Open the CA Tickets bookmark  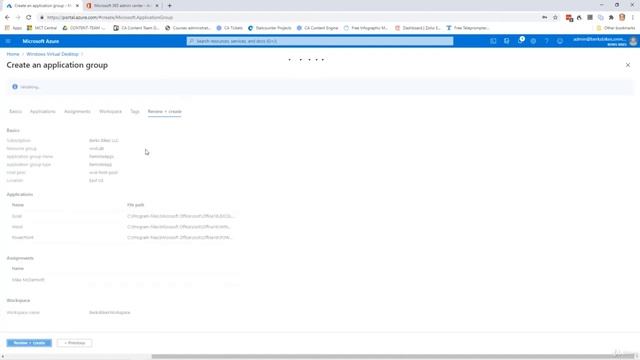pyautogui.click(x=229, y=28)
